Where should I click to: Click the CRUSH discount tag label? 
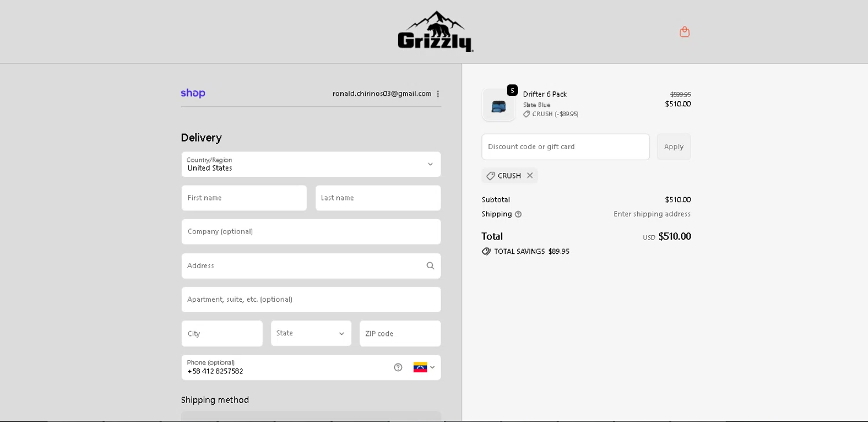click(x=509, y=176)
